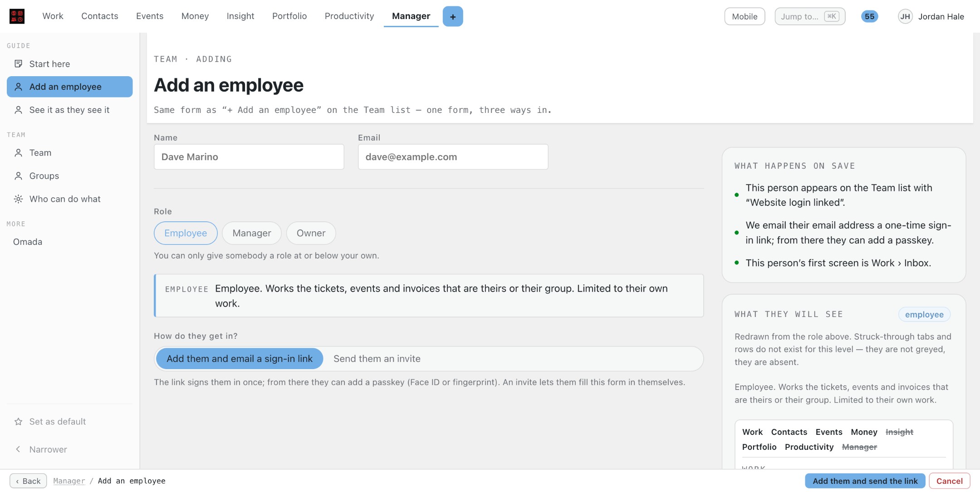Click the 55 notification badge
The height and width of the screenshot is (492, 980).
pos(869,16)
